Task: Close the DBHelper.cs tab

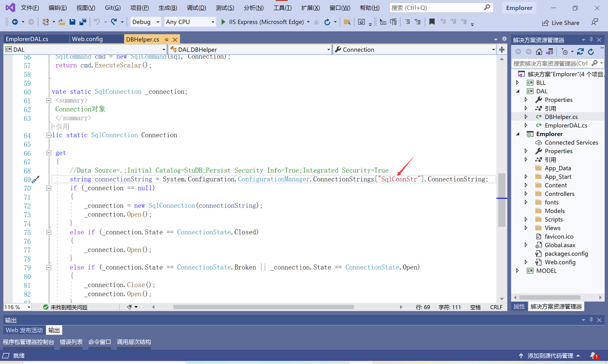Action: pyautogui.click(x=175, y=39)
